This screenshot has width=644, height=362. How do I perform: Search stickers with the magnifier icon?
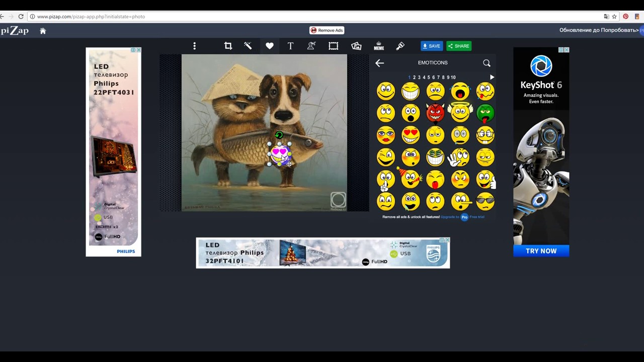(487, 63)
